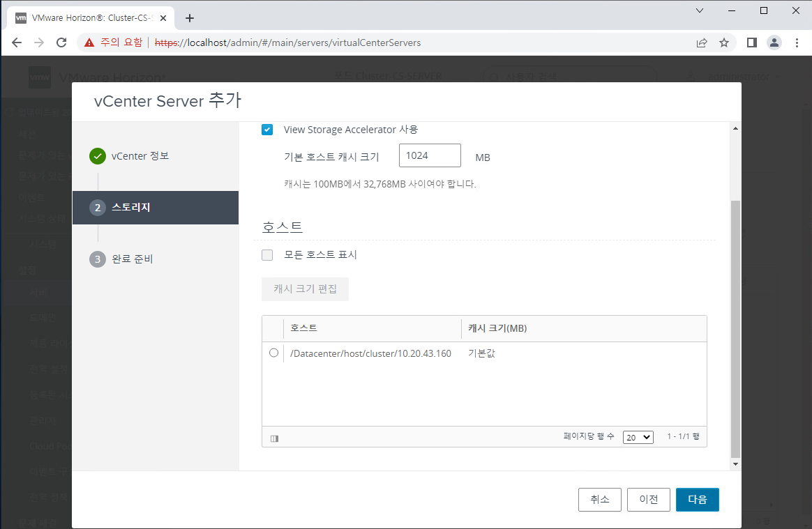Check the 모든 호스트 표시 checkbox
Image resolution: width=812 pixels, height=529 pixels.
[x=267, y=254]
